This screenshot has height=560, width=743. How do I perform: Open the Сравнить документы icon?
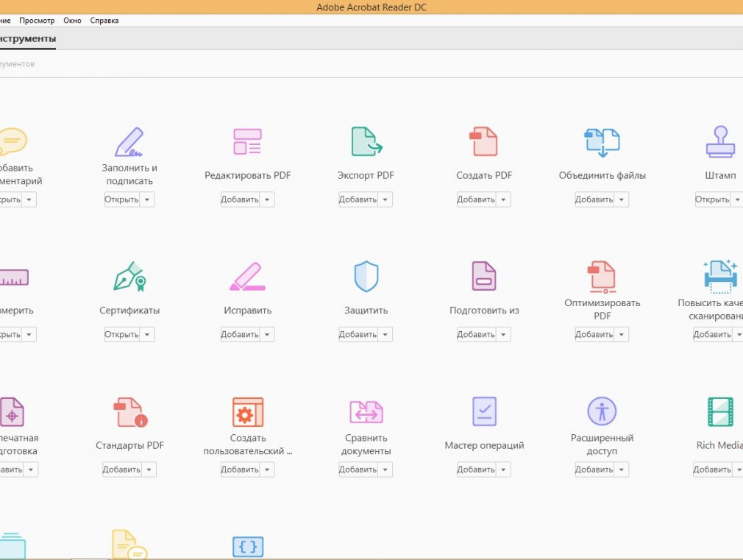[x=366, y=412]
